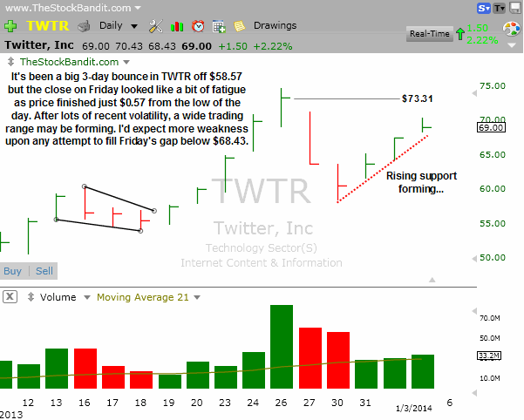
Task: Open the Drawings menu
Action: [275, 25]
